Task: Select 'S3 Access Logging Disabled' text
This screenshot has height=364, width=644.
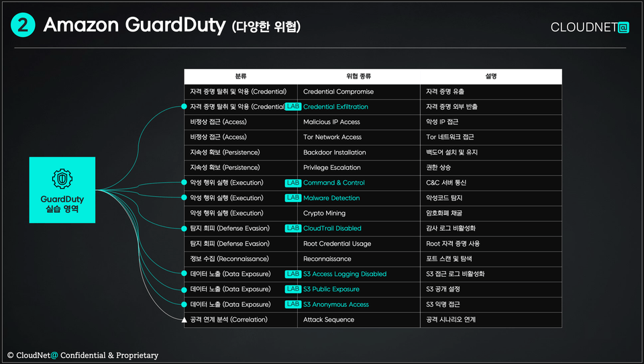Action: pos(345,274)
